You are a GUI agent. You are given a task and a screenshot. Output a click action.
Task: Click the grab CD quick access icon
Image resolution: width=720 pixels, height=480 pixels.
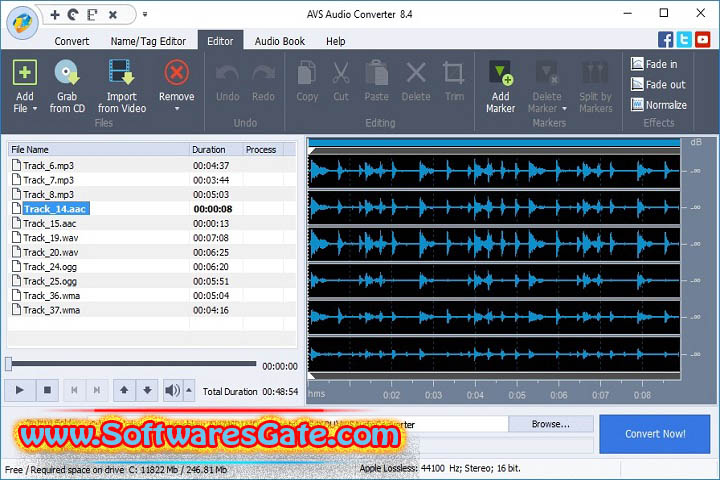coord(73,15)
